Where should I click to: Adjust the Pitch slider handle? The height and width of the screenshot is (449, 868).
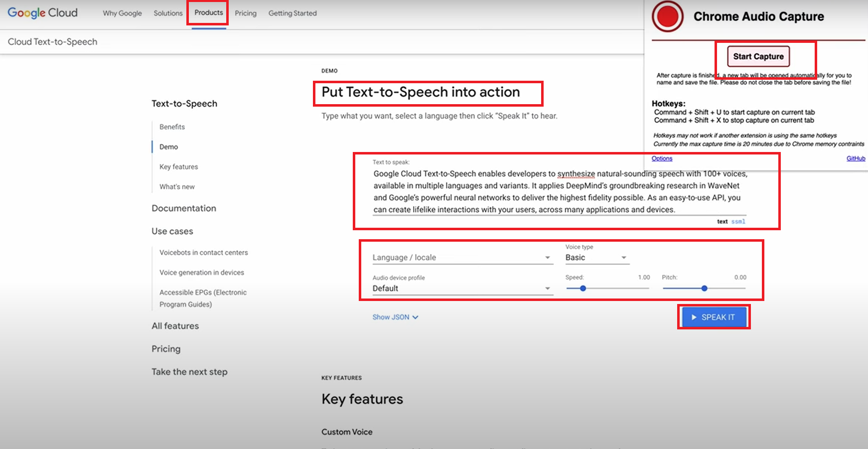coord(704,289)
